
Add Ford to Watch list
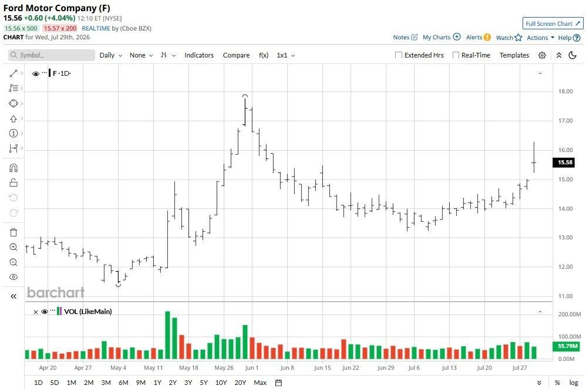pos(508,38)
